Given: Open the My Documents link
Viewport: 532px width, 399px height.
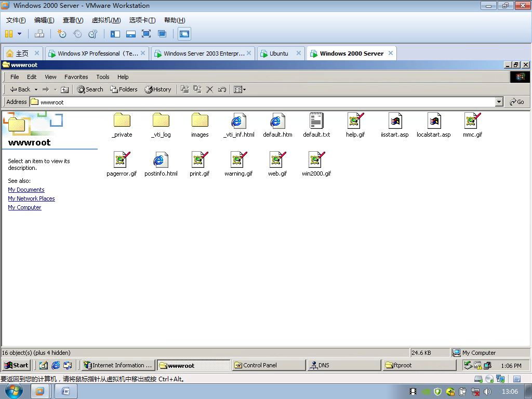Looking at the screenshot, I should pos(26,190).
